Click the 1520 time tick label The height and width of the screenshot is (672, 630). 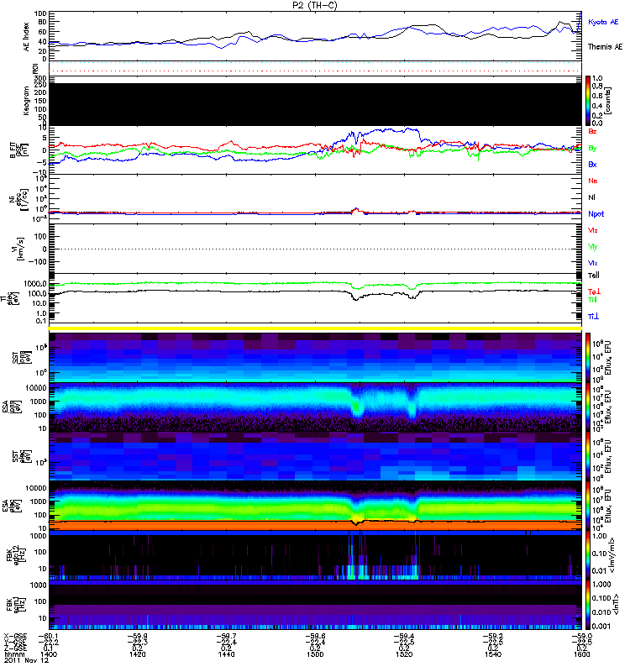(404, 654)
